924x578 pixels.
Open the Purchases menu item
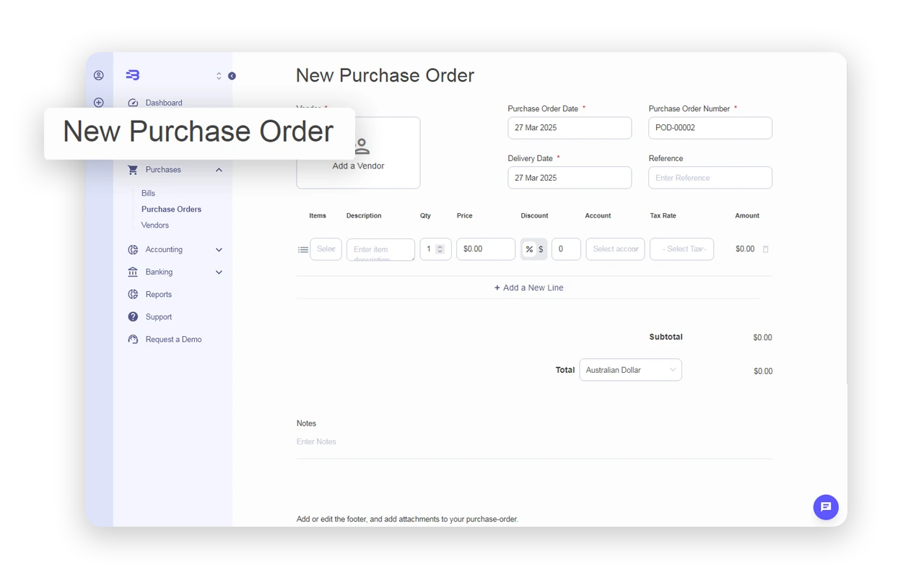[x=163, y=170]
